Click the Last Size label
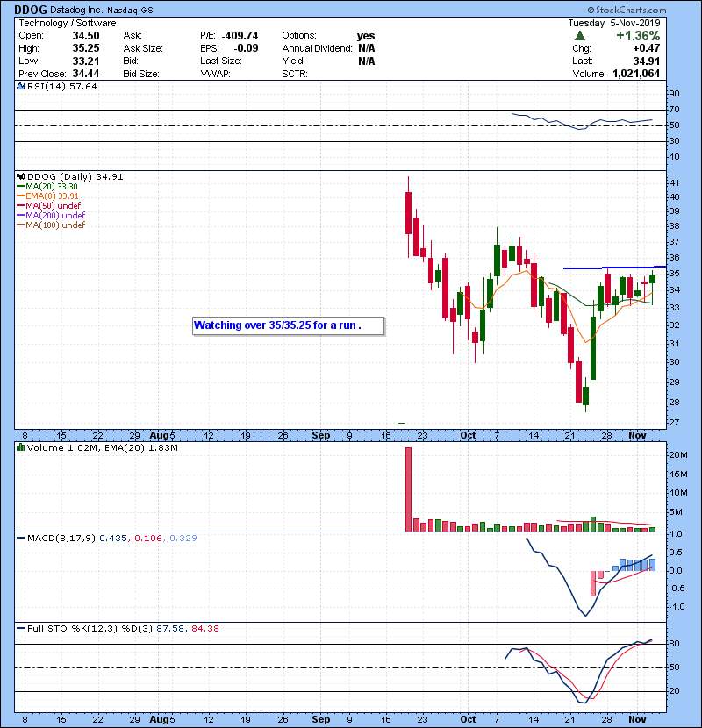 pyautogui.click(x=221, y=61)
